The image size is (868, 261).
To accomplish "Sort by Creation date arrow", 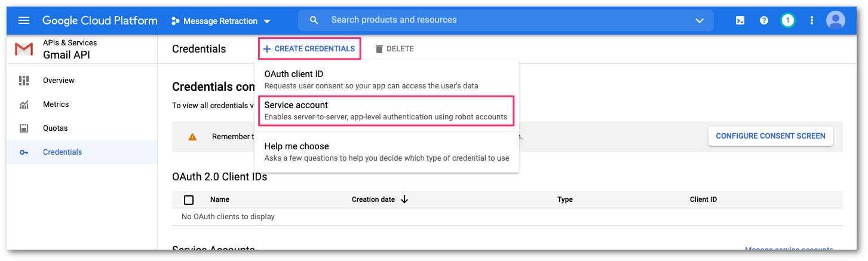I will (x=404, y=199).
